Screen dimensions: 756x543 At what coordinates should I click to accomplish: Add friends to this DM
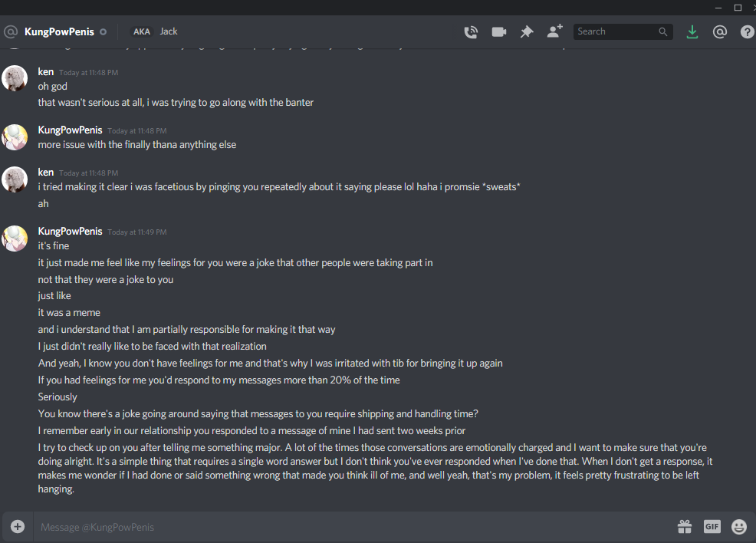(x=554, y=31)
